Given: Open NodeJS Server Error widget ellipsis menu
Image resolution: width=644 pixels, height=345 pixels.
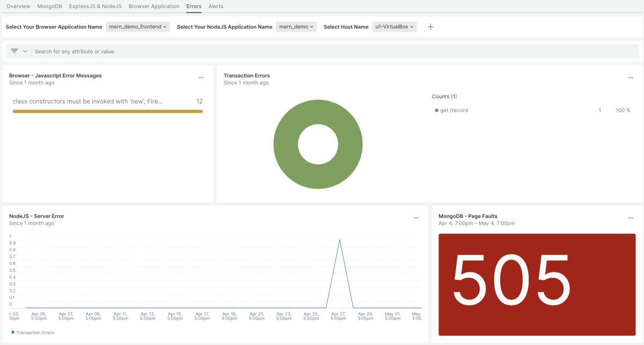Looking at the screenshot, I should click(416, 218).
